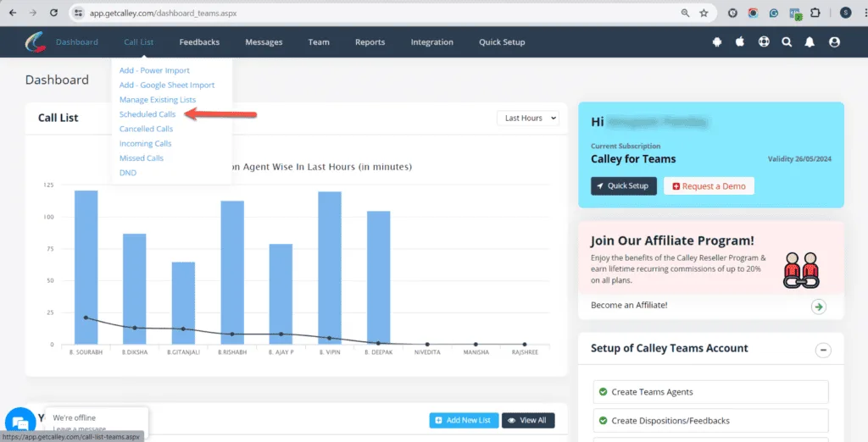This screenshot has width=868, height=442.
Task: Choose Add - Power Import
Action: point(154,70)
